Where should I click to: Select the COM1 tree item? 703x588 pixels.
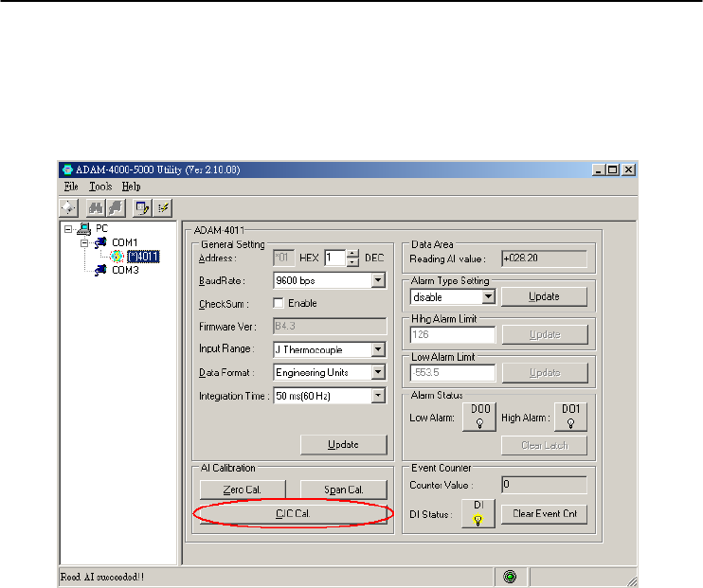pos(125,243)
